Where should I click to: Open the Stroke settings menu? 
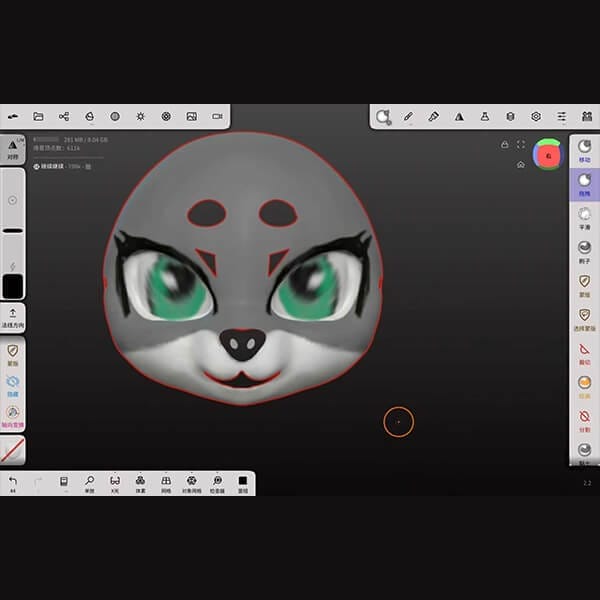coord(383,117)
